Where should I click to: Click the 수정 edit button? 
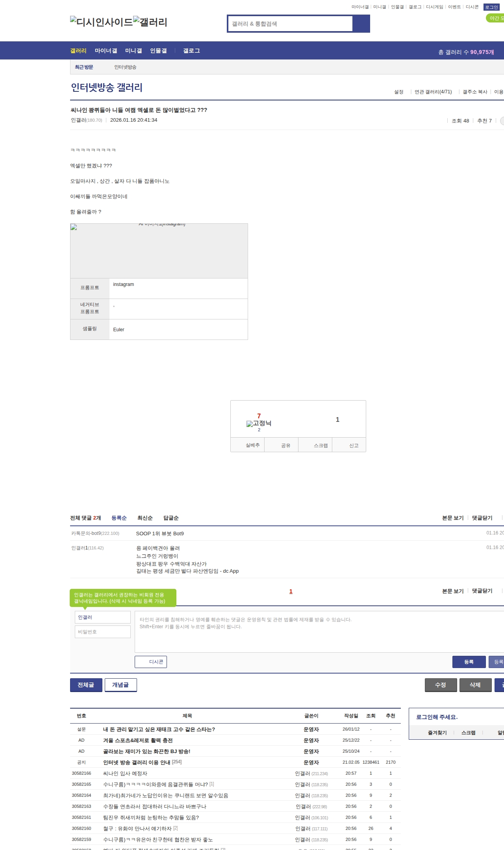click(x=441, y=685)
